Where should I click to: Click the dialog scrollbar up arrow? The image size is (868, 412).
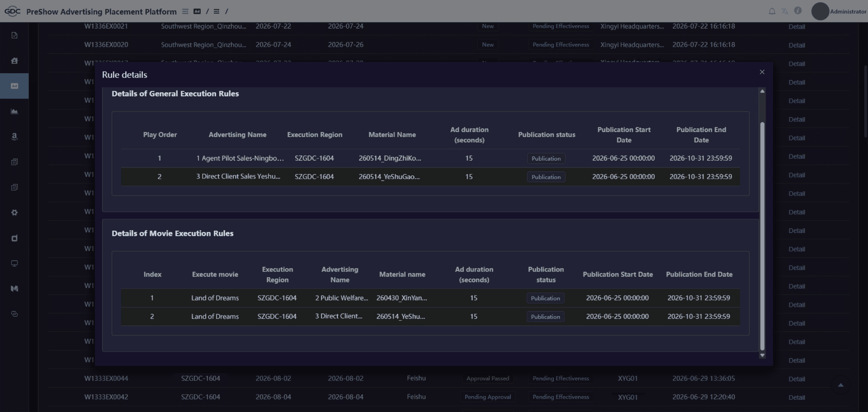(762, 91)
